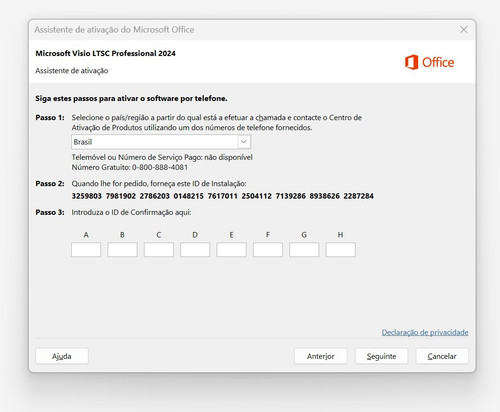Click the Siga estes passos heading
This screenshot has height=412, width=500.
[131, 99]
